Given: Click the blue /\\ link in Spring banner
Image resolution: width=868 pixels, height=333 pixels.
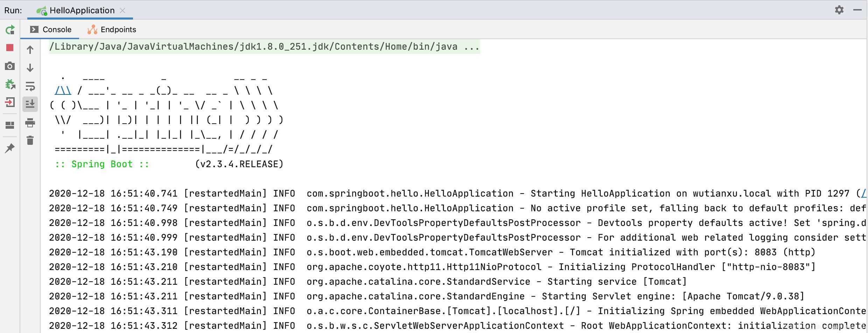Looking at the screenshot, I should 63,91.
